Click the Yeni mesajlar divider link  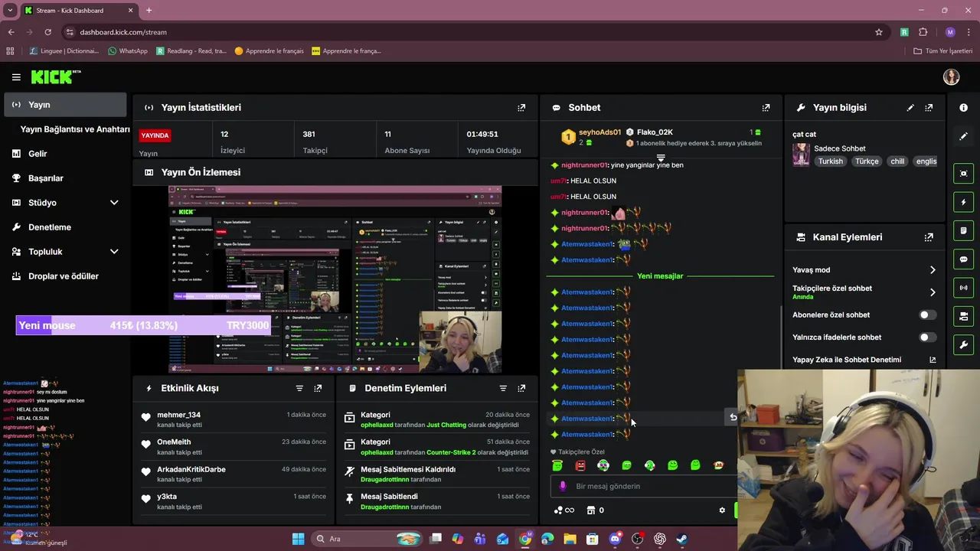(x=660, y=276)
